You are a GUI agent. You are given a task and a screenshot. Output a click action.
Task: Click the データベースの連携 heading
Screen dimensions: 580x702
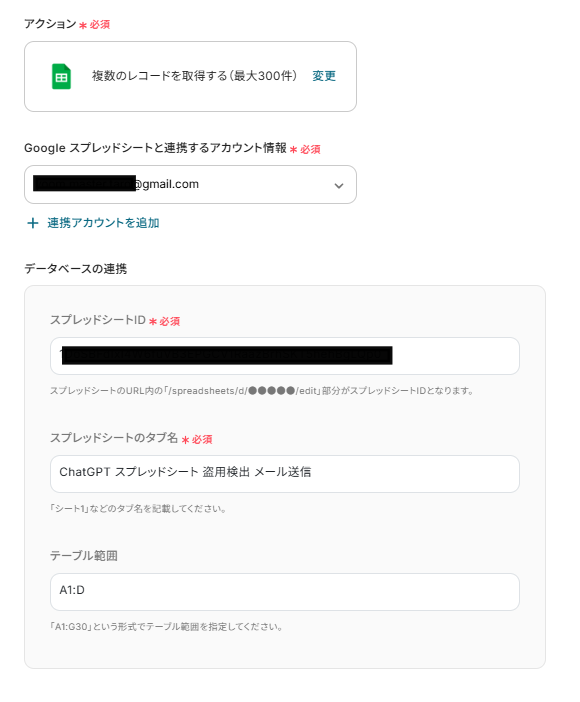76,269
